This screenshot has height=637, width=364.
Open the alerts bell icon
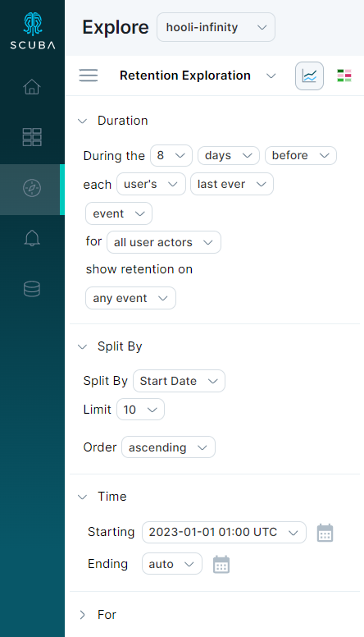[32, 238]
